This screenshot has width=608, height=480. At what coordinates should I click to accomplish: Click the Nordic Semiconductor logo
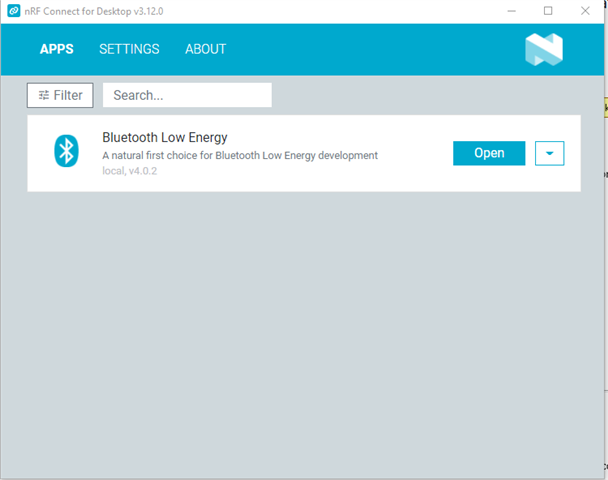point(544,49)
